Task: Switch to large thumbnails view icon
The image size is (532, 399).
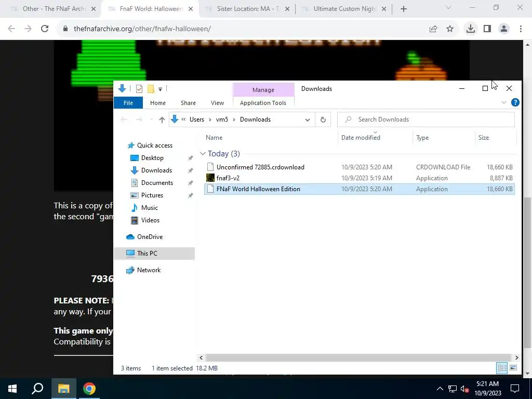Action: [513, 368]
